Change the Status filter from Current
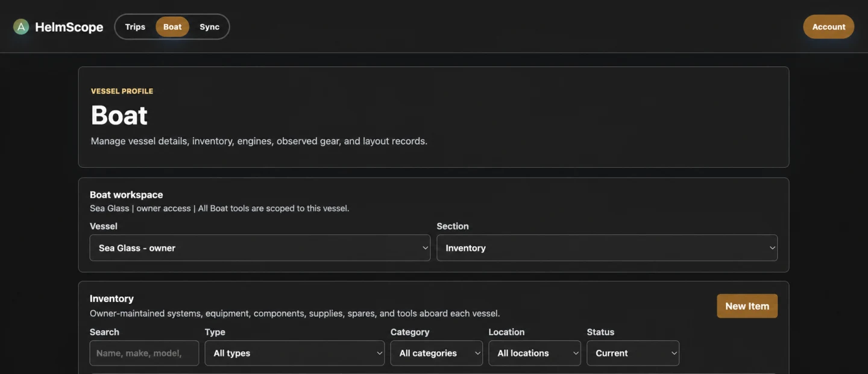This screenshot has height=374, width=868. point(633,353)
